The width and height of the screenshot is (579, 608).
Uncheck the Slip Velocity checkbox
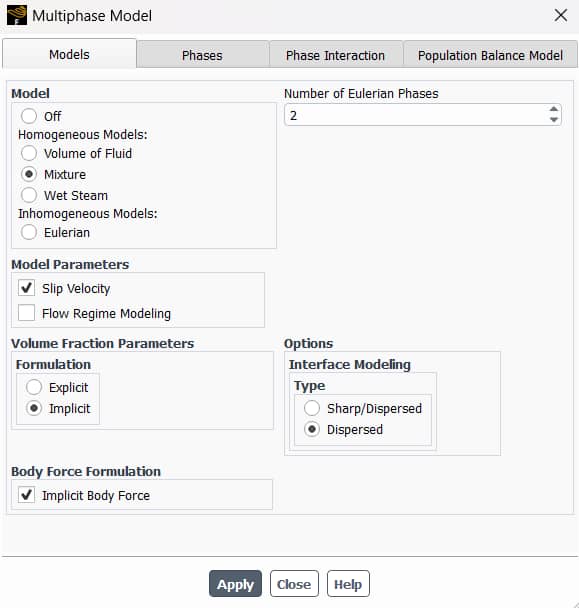26,288
